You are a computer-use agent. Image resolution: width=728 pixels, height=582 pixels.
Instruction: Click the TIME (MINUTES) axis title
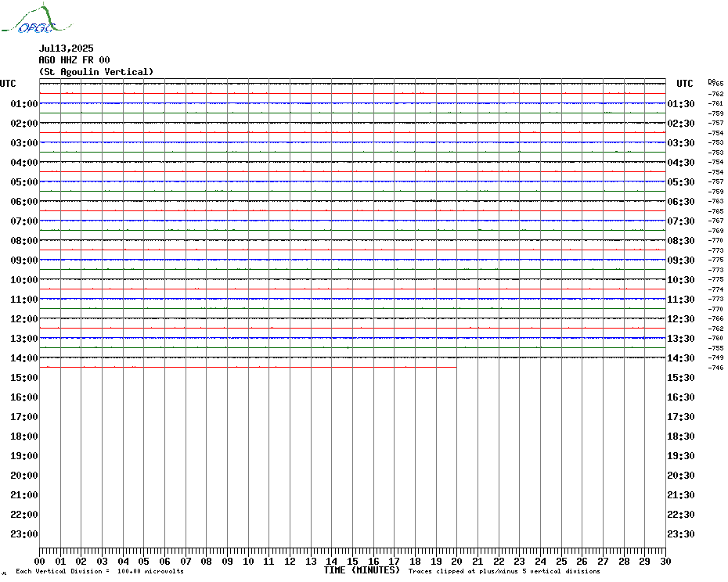pyautogui.click(x=362, y=570)
